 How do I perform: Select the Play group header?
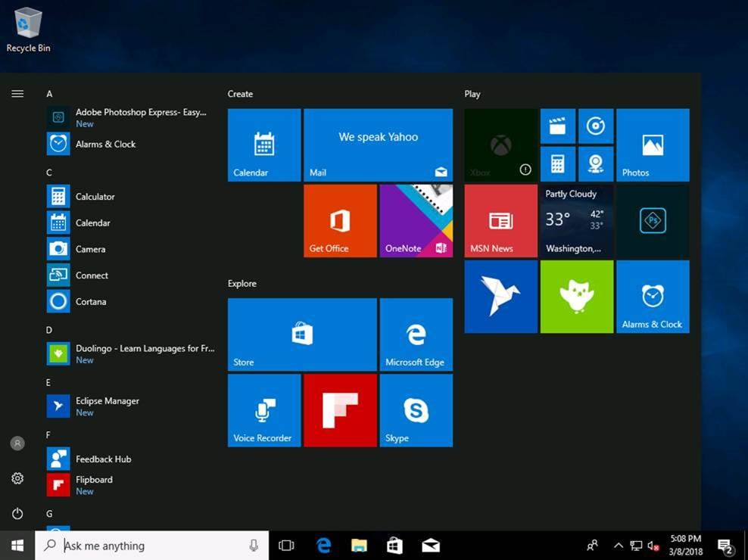472,94
